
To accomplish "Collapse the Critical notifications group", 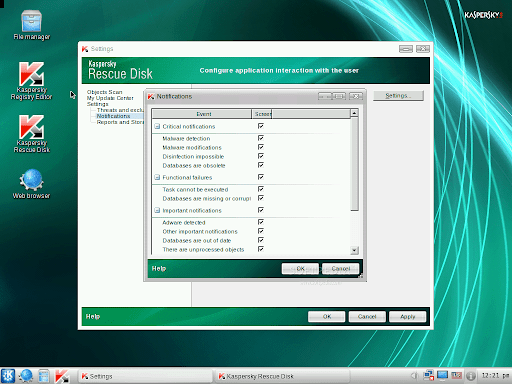I will coord(157,126).
